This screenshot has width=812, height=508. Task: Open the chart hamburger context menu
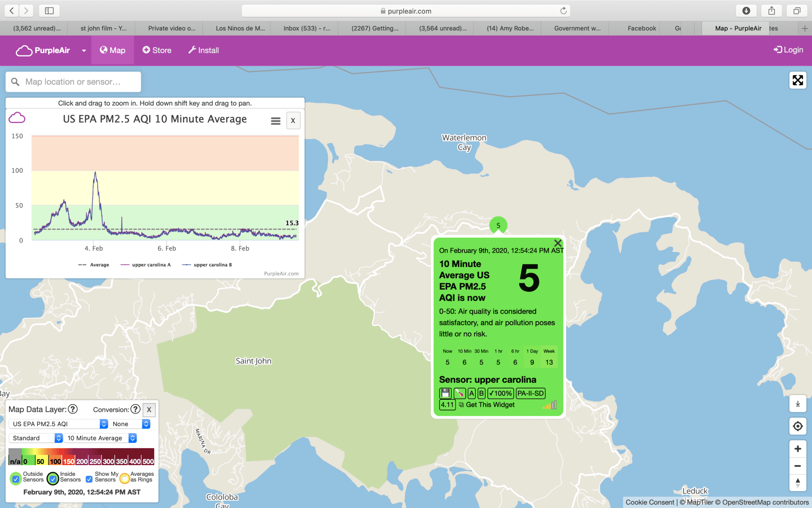coord(276,121)
